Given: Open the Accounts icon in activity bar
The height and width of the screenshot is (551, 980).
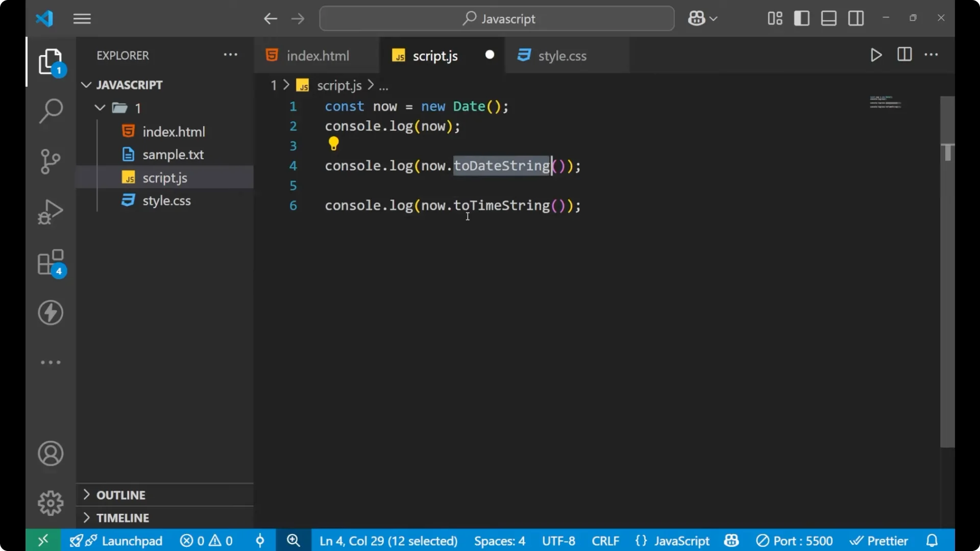Looking at the screenshot, I should point(50,454).
